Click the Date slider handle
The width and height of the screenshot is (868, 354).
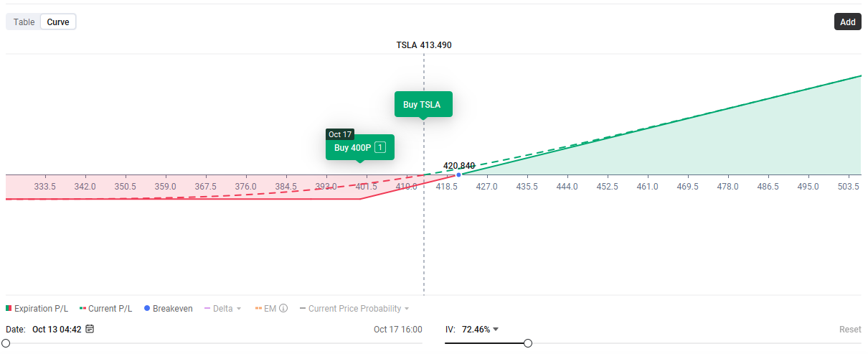click(x=6, y=343)
